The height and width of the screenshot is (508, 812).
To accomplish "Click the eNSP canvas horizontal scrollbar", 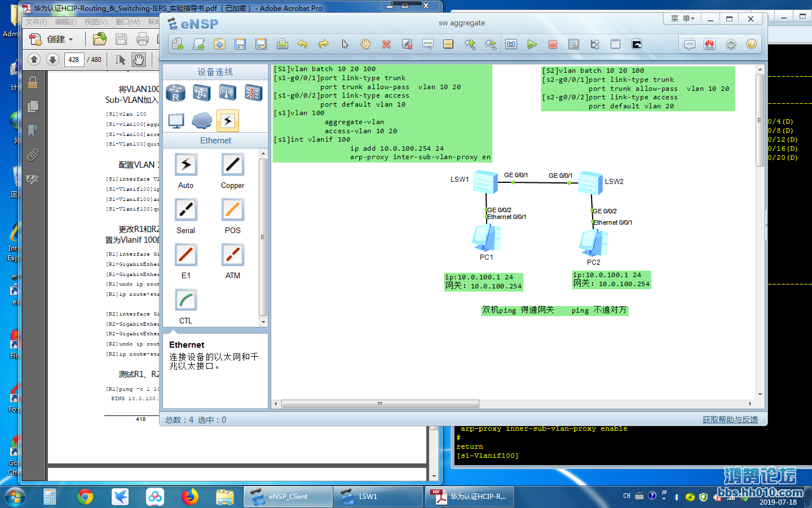I will point(380,404).
